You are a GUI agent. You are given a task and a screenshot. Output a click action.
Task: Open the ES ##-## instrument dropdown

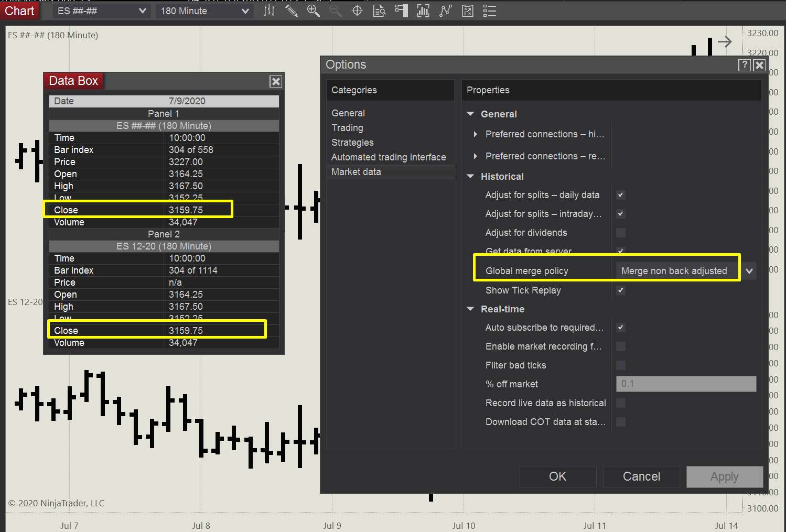point(102,11)
